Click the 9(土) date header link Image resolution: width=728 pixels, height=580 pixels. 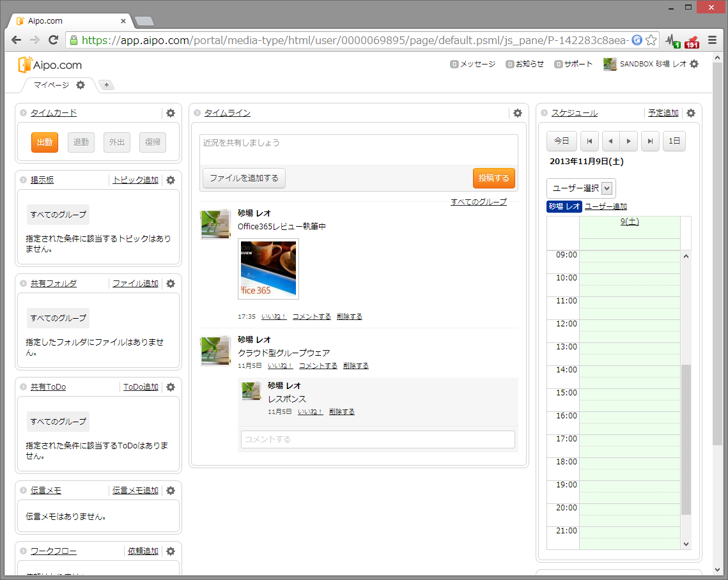point(630,222)
